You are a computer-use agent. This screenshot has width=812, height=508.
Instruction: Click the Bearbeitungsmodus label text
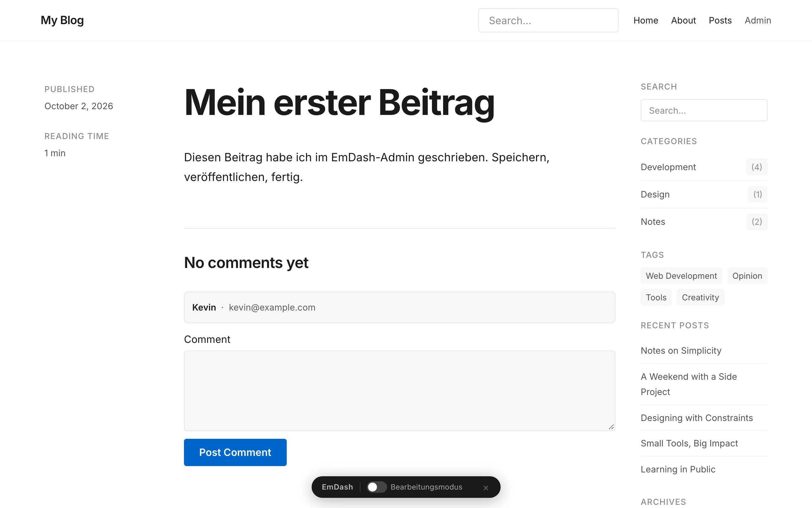click(x=426, y=487)
